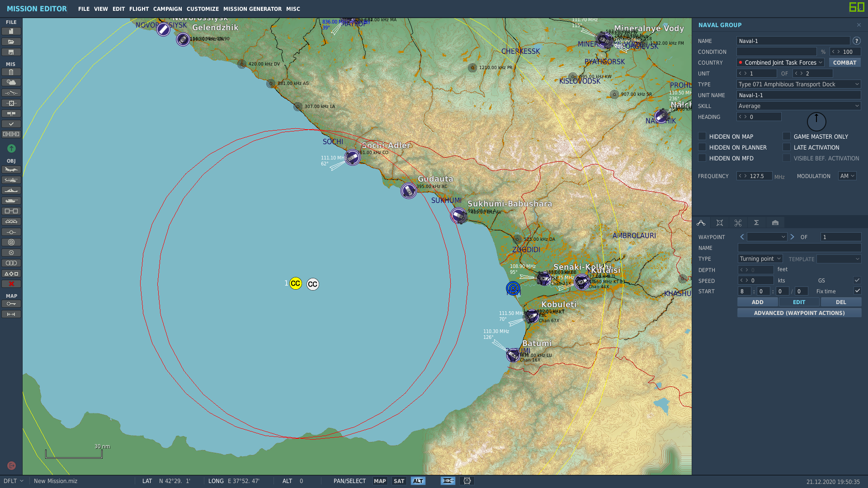Viewport: 868px width, 488px height.
Task: Open the Campaign menu
Action: coord(168,9)
